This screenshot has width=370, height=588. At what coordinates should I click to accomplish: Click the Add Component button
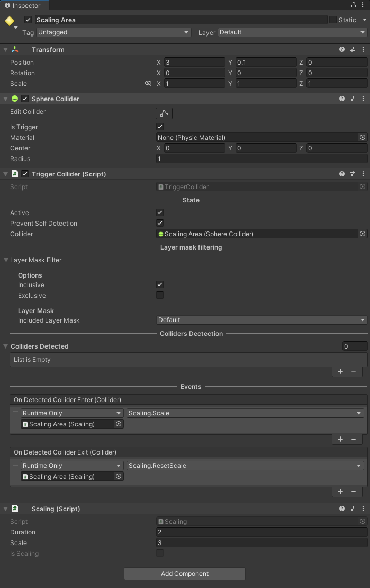point(184,573)
